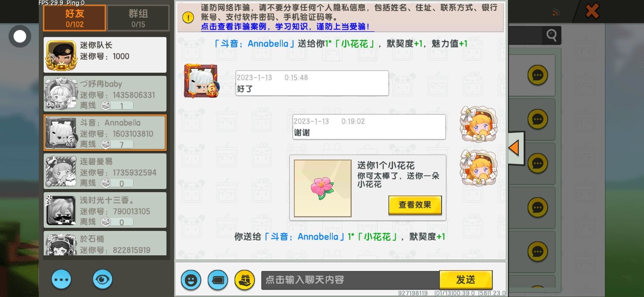This screenshot has height=297, width=644.
Task: Open the 点击查看诈骗案例 fraud link
Action: (x=288, y=27)
